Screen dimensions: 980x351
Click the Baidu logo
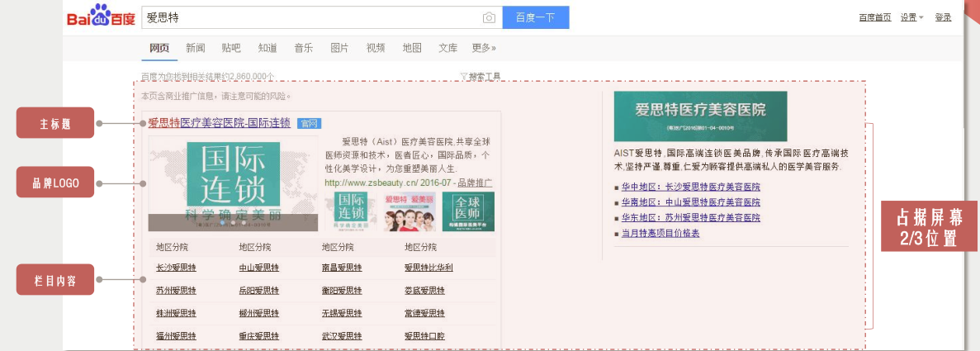[102, 17]
